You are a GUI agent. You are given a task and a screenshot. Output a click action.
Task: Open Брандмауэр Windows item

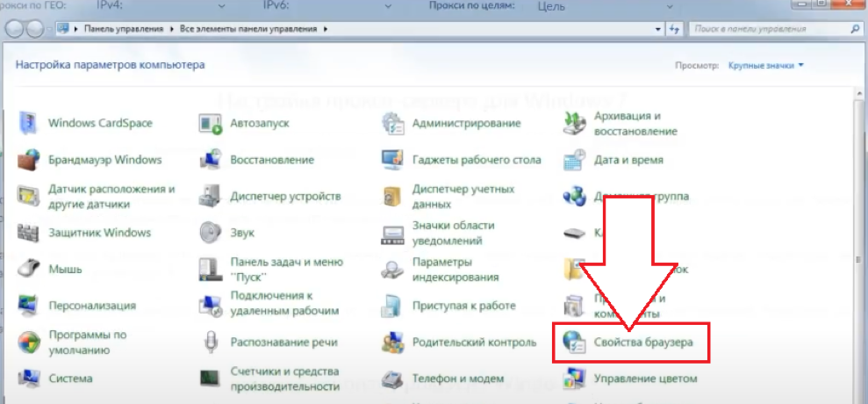coord(90,160)
